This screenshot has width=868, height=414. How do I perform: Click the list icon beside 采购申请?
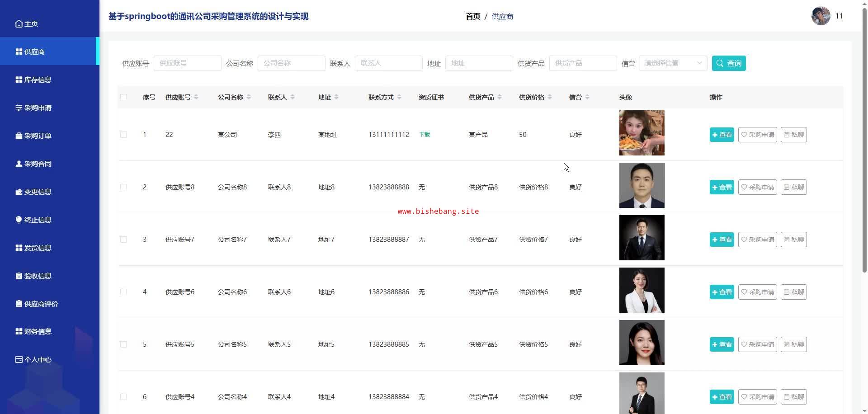pyautogui.click(x=19, y=108)
